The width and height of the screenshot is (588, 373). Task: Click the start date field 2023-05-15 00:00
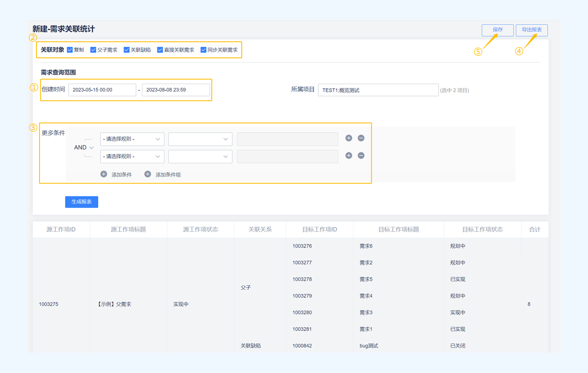point(102,90)
